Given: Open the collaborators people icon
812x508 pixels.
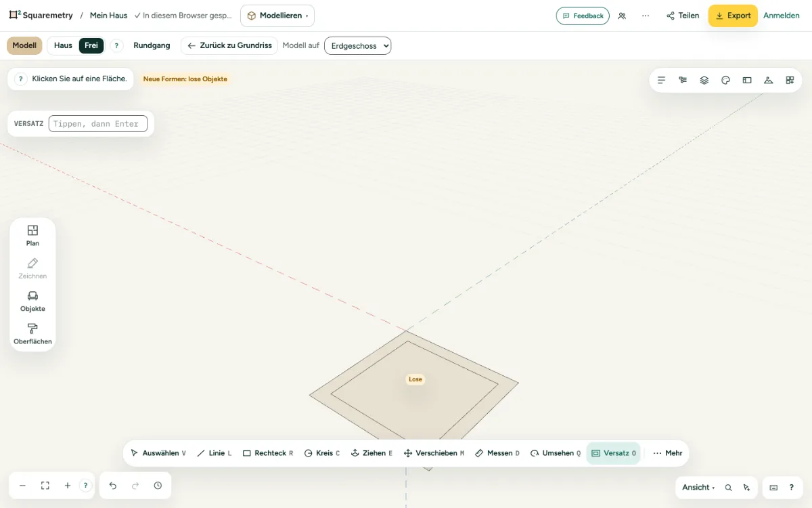Looking at the screenshot, I should click(x=622, y=16).
